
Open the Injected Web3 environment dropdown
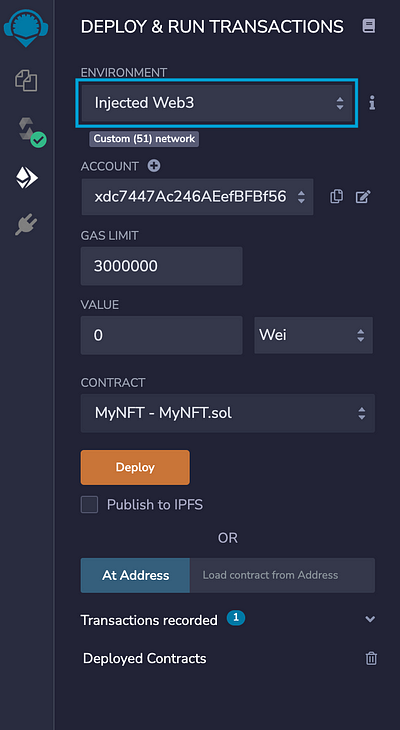click(217, 103)
